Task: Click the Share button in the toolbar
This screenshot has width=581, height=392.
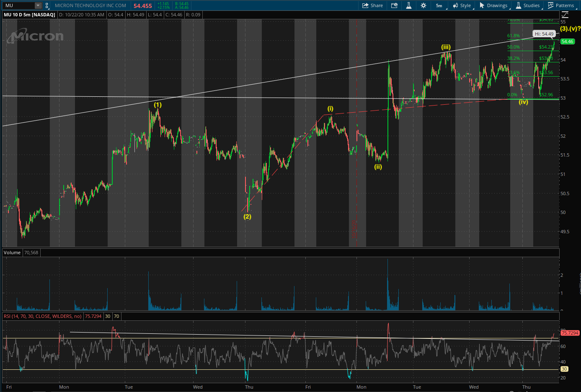Action: click(x=372, y=5)
